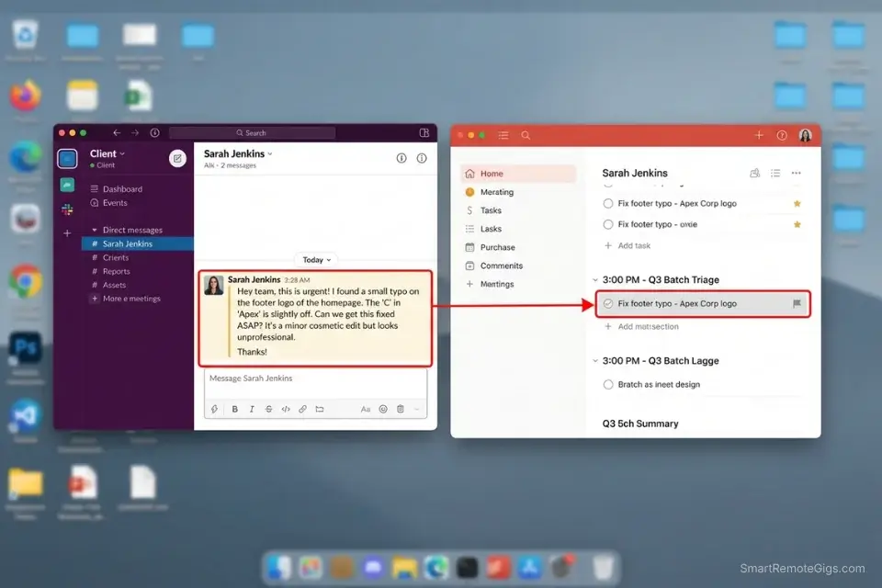882x588 pixels.
Task: Toggle the flag on the Q3 Batch Triage task
Action: point(797,304)
